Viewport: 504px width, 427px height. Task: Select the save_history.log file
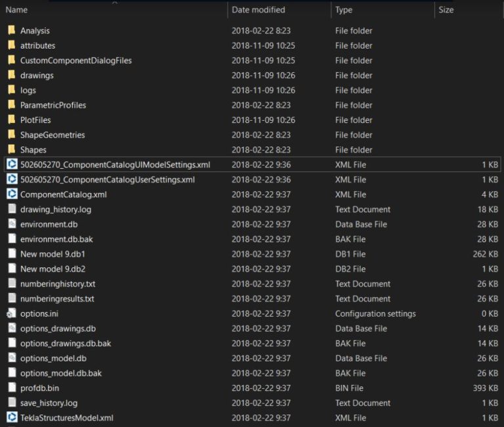(49, 403)
